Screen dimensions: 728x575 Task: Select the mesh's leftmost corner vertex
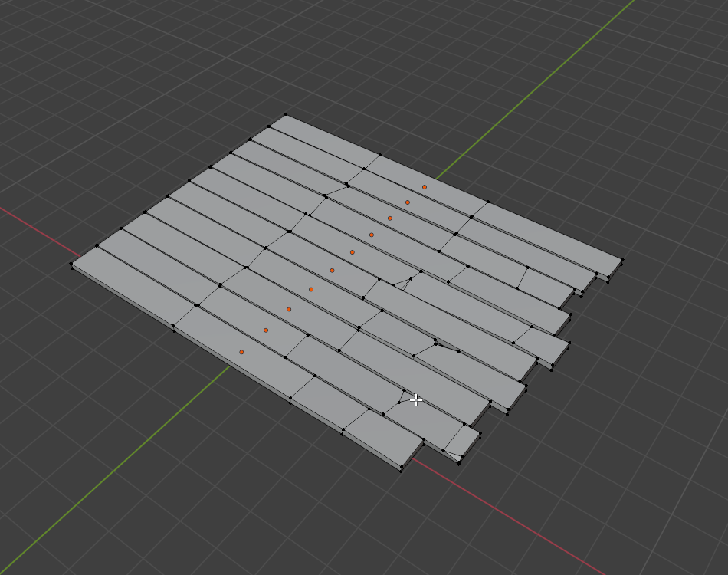[71, 264]
